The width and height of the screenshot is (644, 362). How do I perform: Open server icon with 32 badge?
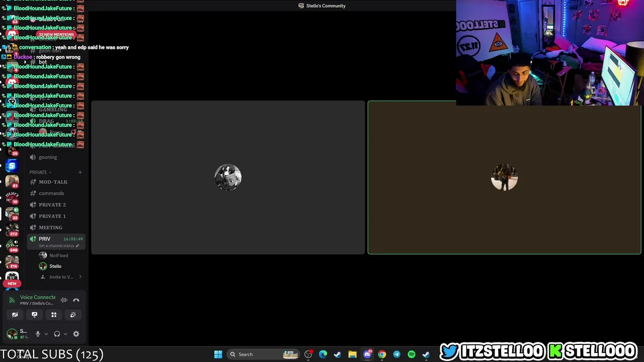[x=12, y=213]
